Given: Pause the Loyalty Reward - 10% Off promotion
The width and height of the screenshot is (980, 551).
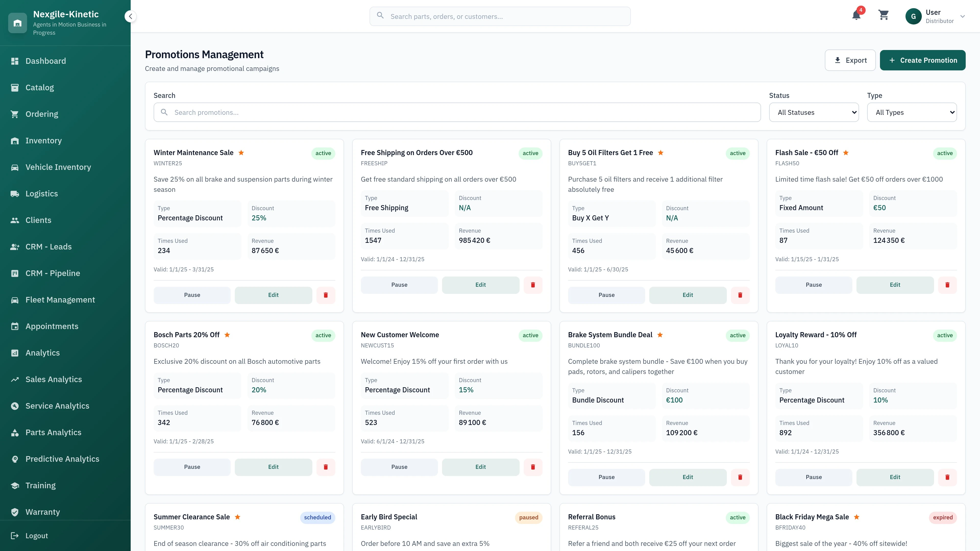Looking at the screenshot, I should click(813, 477).
